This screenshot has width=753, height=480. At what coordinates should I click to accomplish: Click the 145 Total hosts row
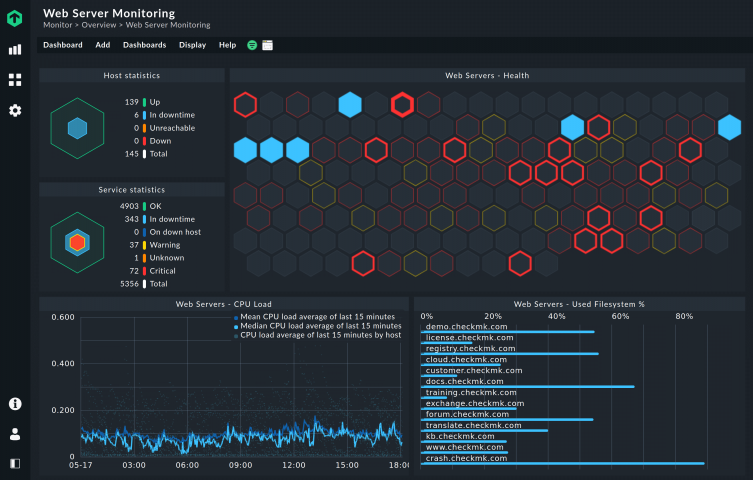click(146, 154)
